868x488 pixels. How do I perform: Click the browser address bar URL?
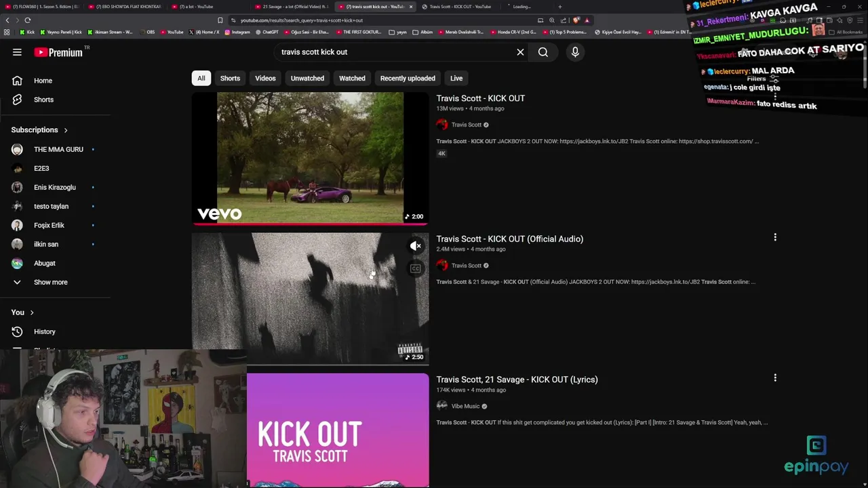(x=302, y=20)
